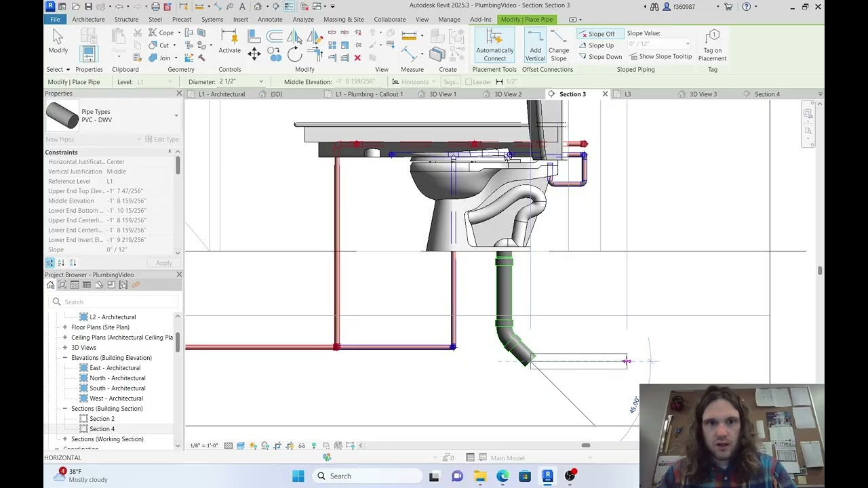Toggle the categorized properties view icon

tap(50, 262)
